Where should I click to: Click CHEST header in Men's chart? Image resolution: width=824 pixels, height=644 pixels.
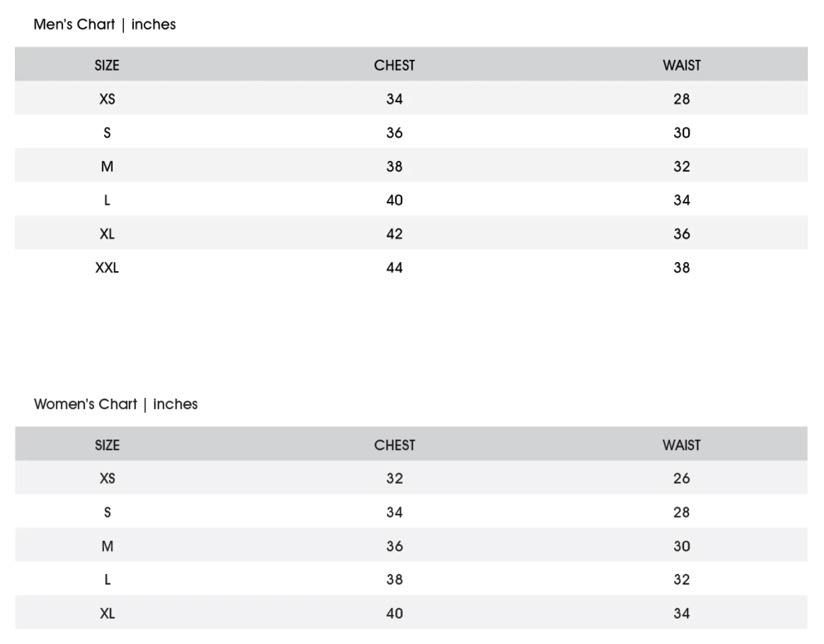[394, 65]
